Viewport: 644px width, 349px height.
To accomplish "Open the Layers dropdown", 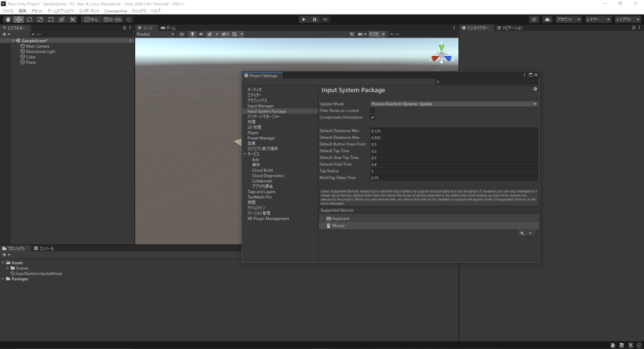I will tap(598, 19).
